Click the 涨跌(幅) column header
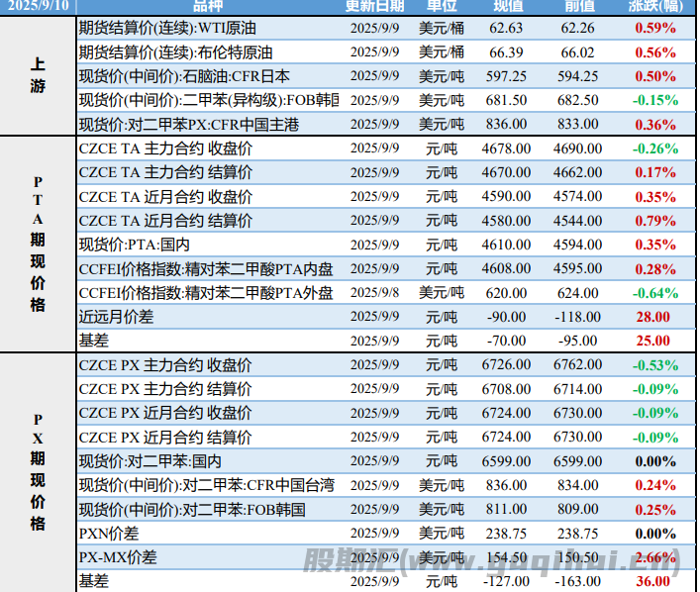This screenshot has width=700, height=592. coord(655,5)
